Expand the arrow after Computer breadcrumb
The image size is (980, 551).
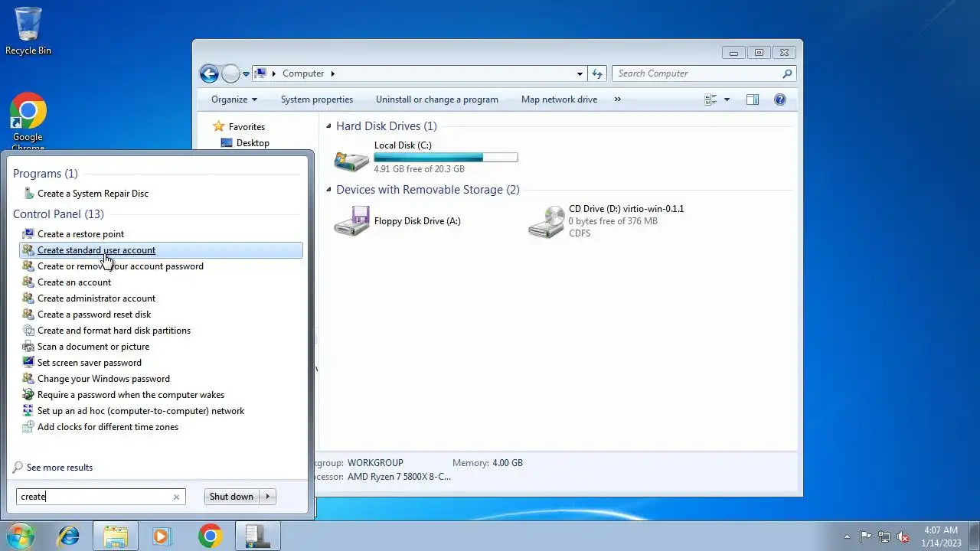(332, 73)
